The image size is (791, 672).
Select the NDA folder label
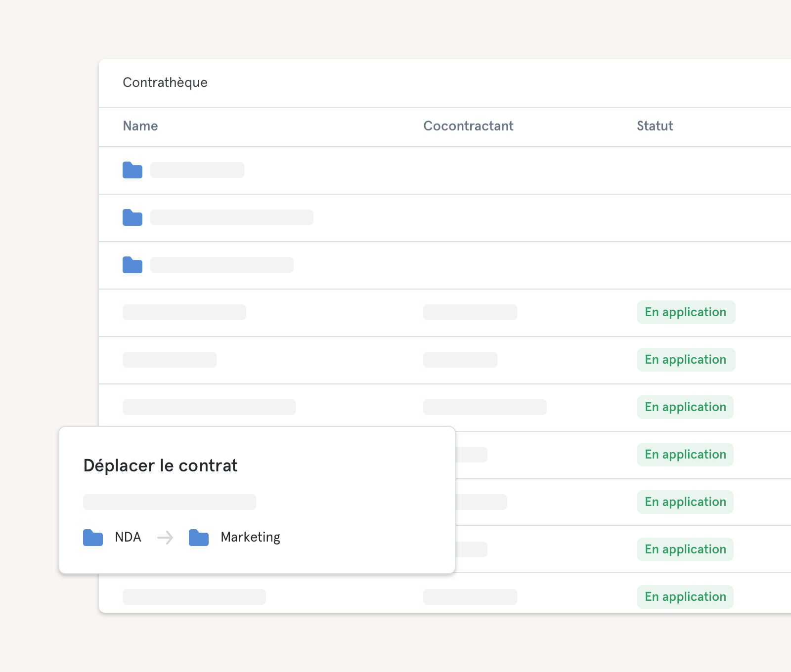click(128, 537)
